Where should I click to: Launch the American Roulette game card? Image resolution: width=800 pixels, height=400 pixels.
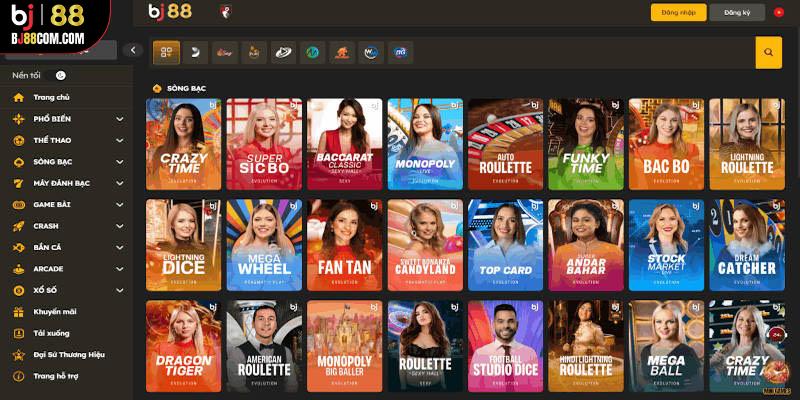[x=264, y=346]
